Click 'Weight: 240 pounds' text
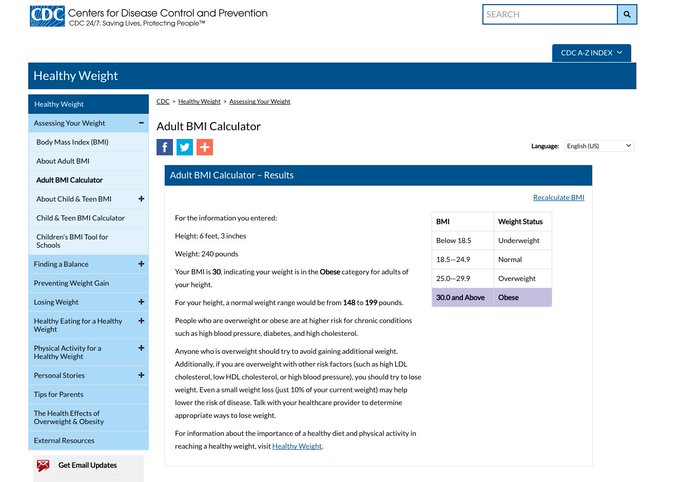Viewport: 680px width, 482px height. point(206,254)
